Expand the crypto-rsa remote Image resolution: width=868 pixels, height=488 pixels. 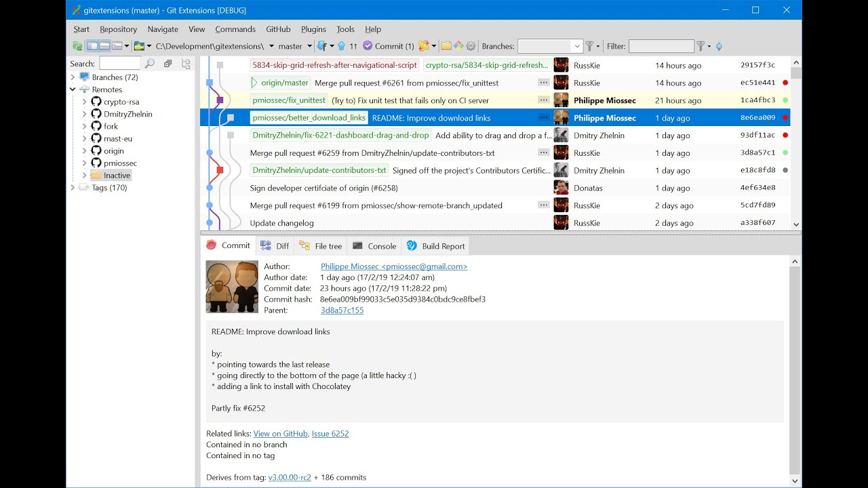pos(84,102)
